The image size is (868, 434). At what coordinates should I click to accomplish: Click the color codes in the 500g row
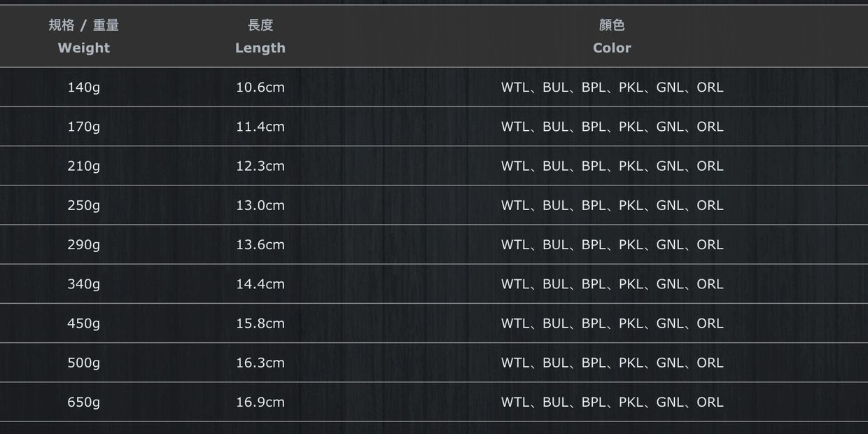[612, 363]
